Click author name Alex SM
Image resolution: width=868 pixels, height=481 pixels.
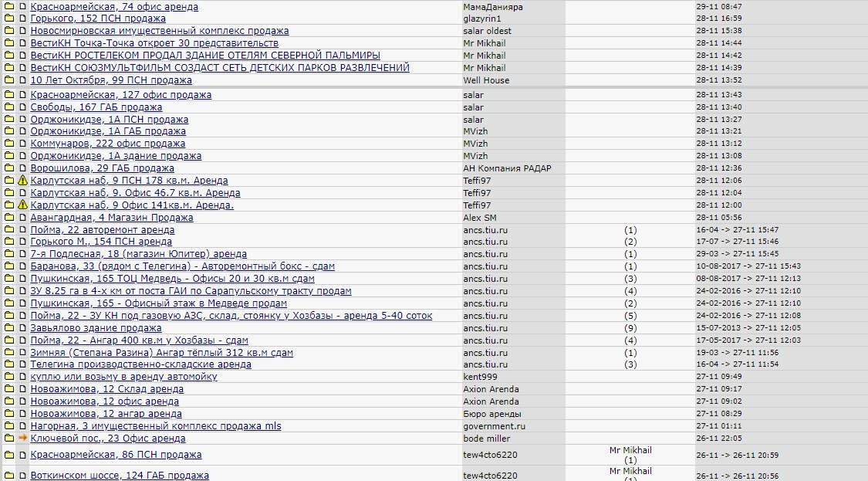coord(480,217)
